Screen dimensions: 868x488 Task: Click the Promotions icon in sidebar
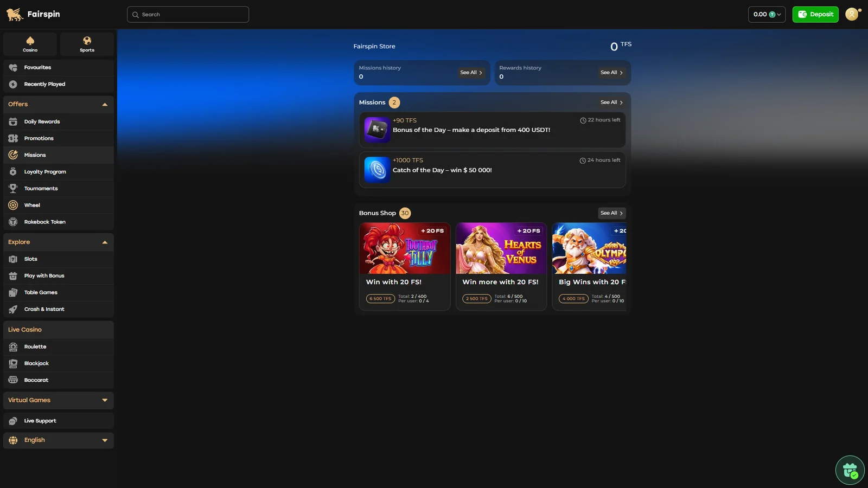coord(13,138)
